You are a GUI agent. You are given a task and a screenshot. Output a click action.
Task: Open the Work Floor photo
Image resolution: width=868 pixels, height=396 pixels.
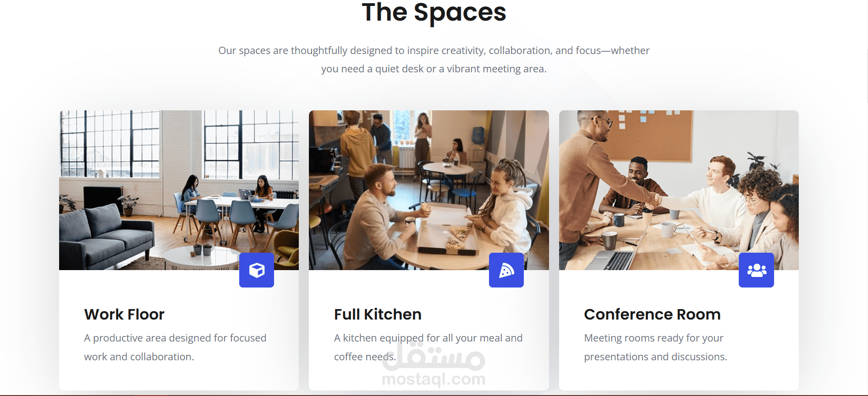click(x=179, y=190)
